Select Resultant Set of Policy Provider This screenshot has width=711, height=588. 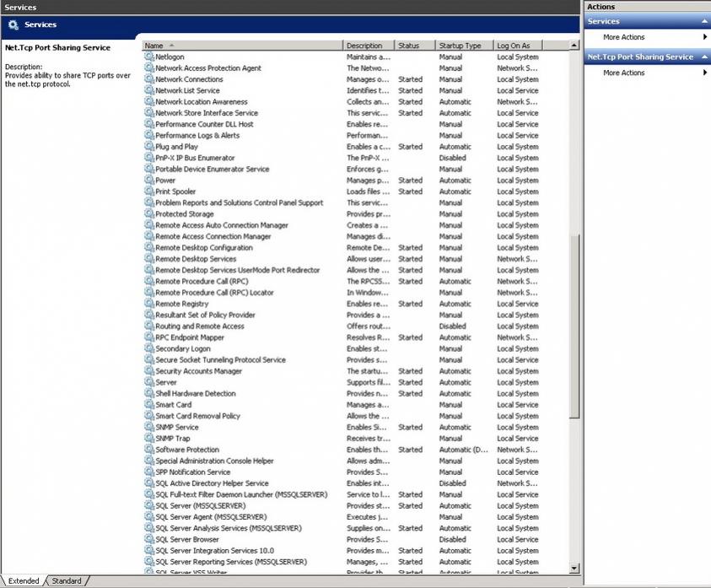coord(341,315)
